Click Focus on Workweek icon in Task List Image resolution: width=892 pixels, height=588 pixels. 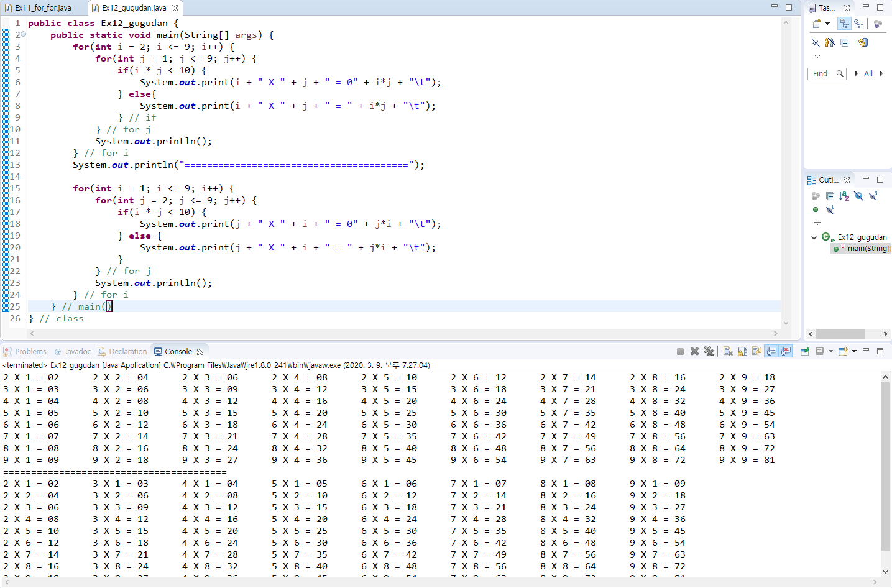[878, 24]
